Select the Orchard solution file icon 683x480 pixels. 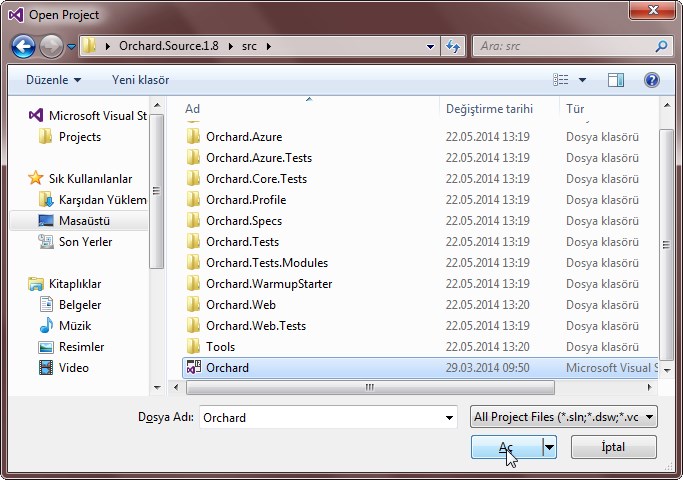(194, 368)
